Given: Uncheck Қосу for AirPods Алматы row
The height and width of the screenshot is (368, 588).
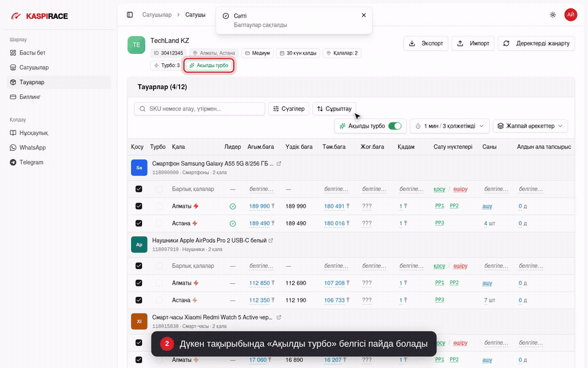Looking at the screenshot, I should click(x=139, y=283).
